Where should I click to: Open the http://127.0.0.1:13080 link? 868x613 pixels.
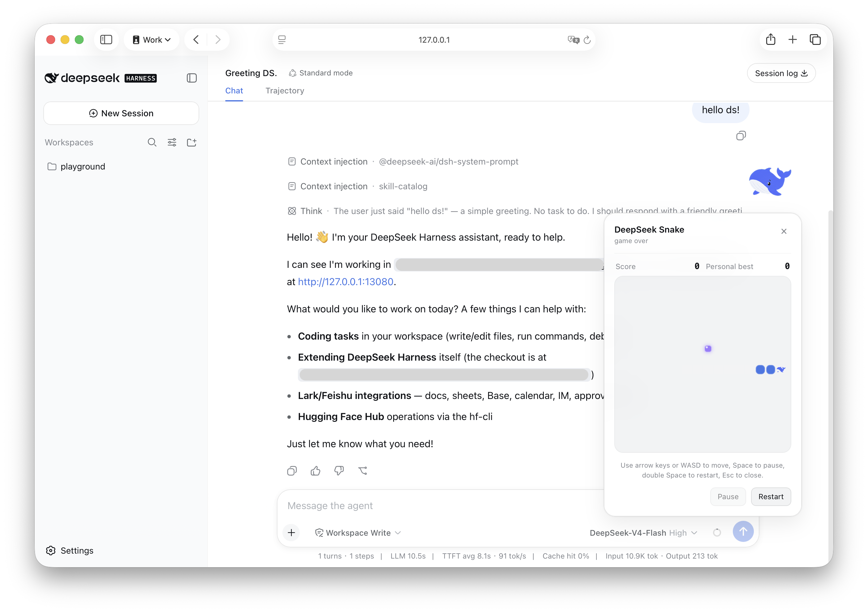click(346, 282)
